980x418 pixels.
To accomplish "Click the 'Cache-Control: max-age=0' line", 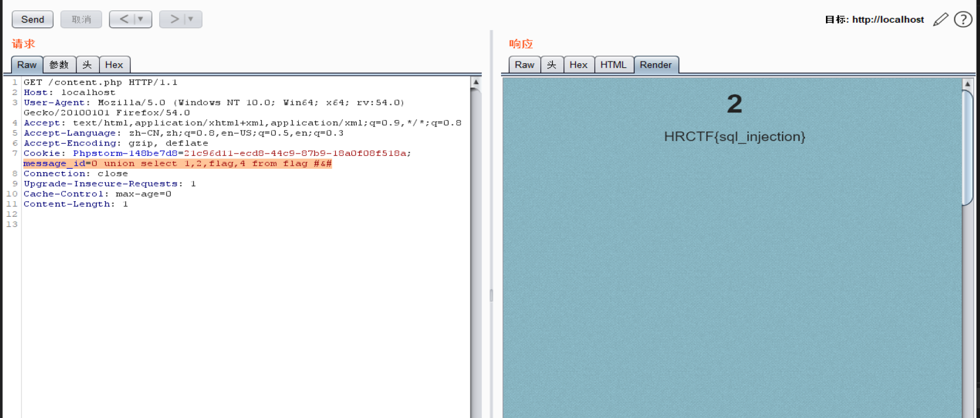I will coord(97,194).
